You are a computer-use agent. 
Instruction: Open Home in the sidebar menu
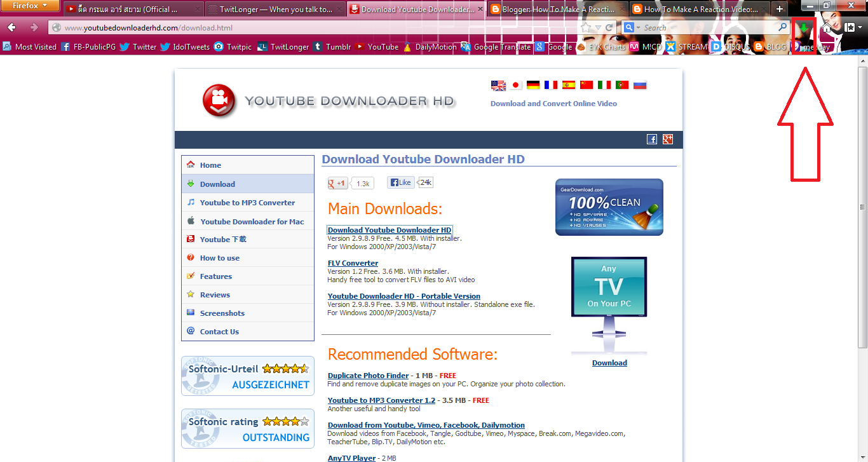click(248, 165)
